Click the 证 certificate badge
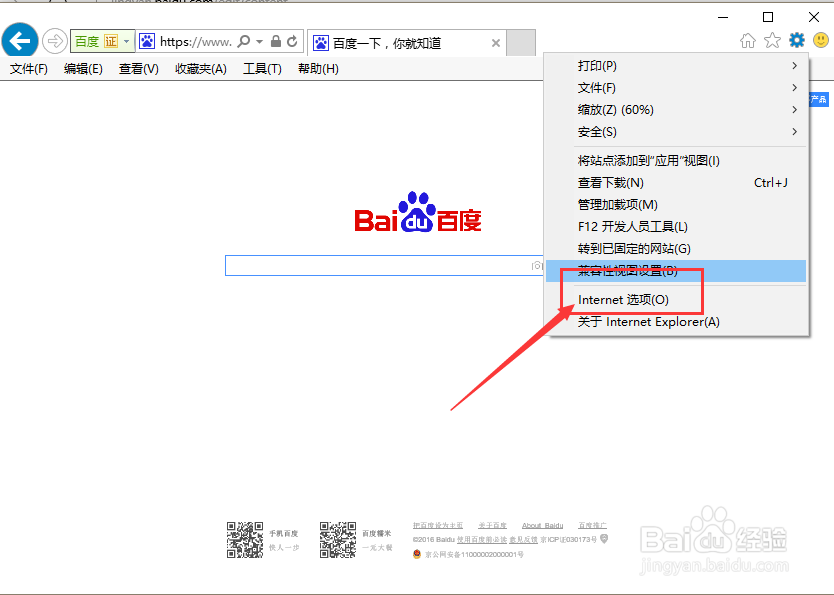The height and width of the screenshot is (595, 834). 111,41
